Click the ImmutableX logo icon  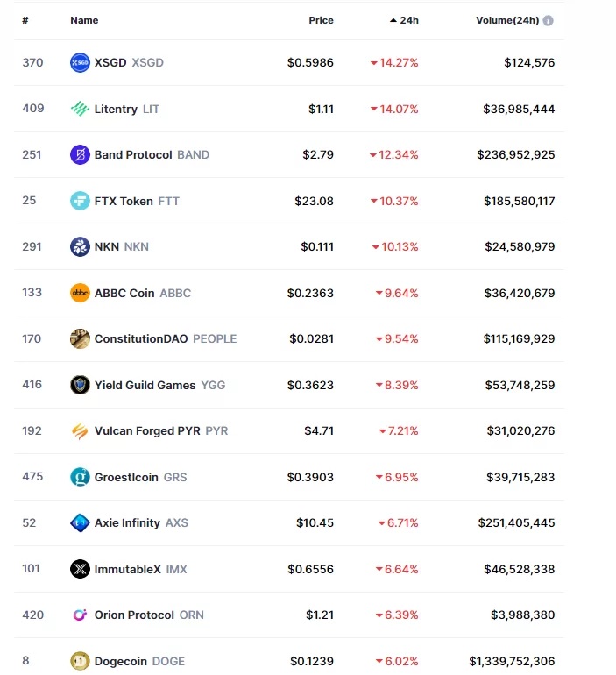(x=80, y=569)
